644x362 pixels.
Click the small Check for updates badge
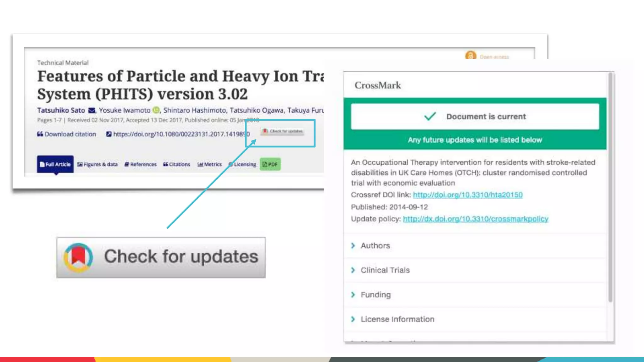point(282,131)
